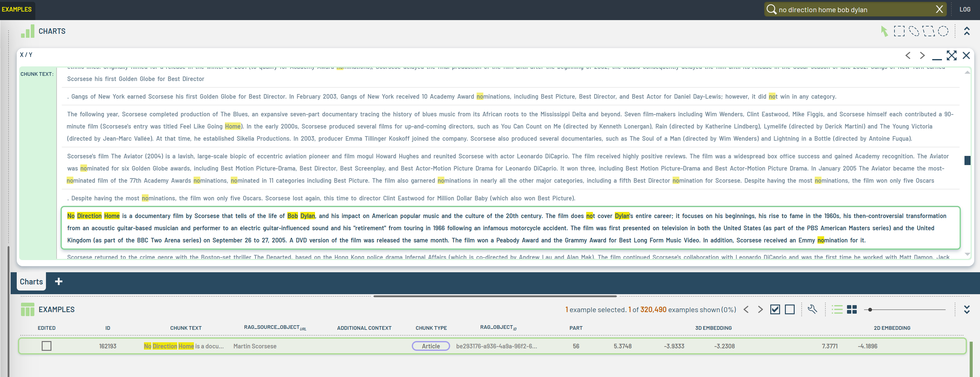Show next example with right arrow
980x377 pixels.
tap(760, 310)
